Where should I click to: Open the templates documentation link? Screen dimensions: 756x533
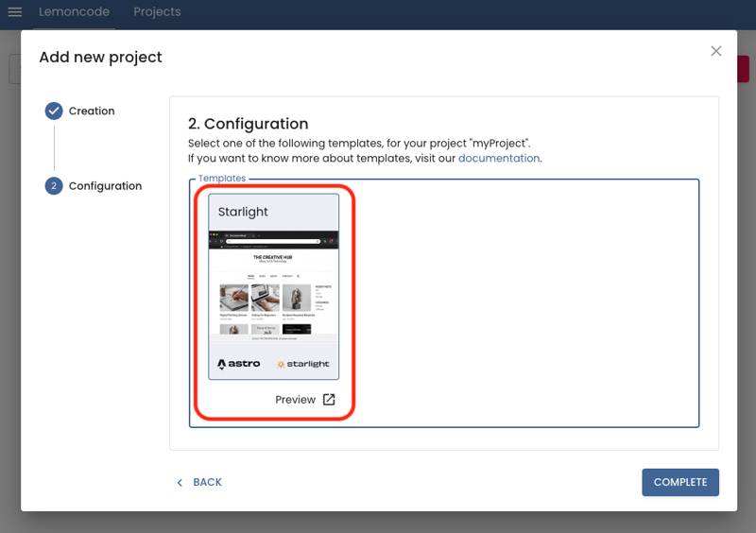(499, 159)
